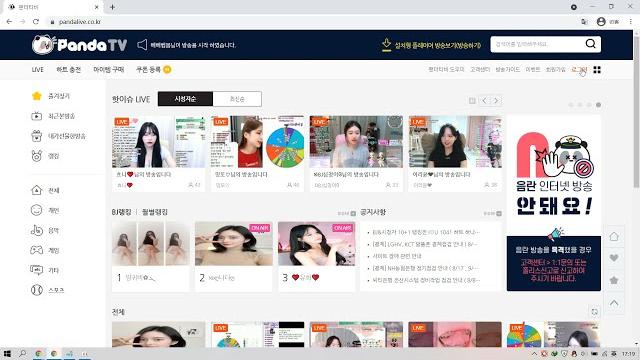This screenshot has width=640, height=360.
Task: Switch to the BJ랭킹 tab
Action: point(122,212)
